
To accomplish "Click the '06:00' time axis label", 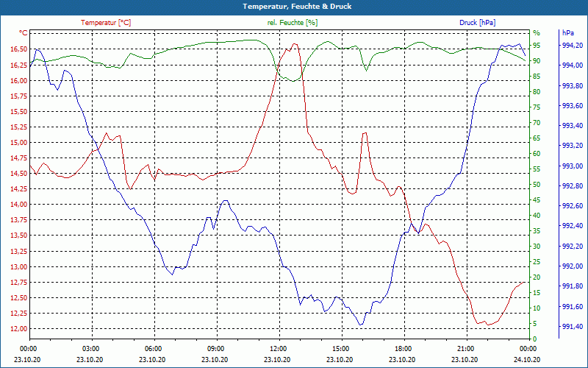I will coord(153,348).
